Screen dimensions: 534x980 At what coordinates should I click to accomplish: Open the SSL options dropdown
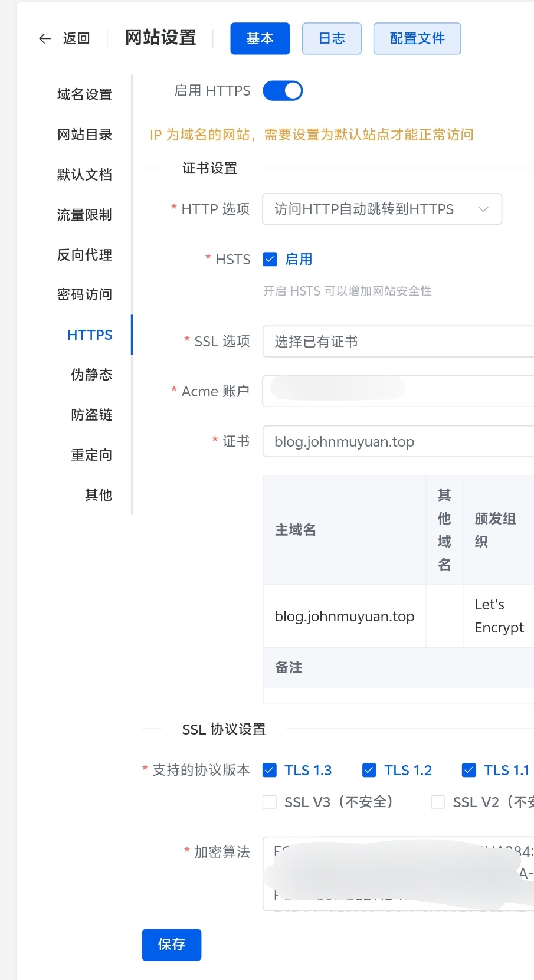(398, 342)
